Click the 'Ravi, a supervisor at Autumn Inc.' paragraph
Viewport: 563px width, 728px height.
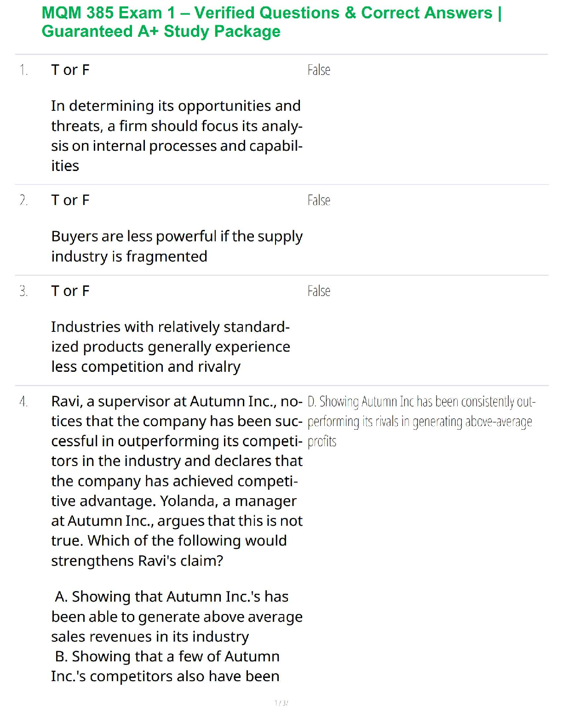coord(176,481)
